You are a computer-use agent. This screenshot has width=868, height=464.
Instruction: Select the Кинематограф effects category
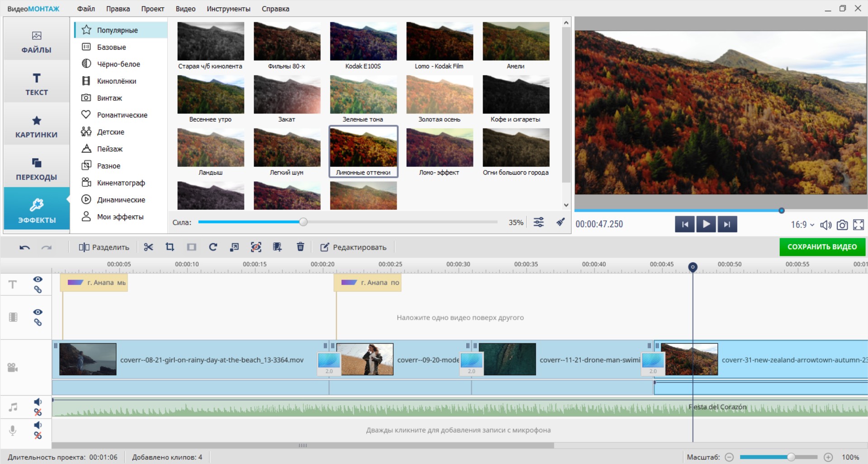point(121,183)
